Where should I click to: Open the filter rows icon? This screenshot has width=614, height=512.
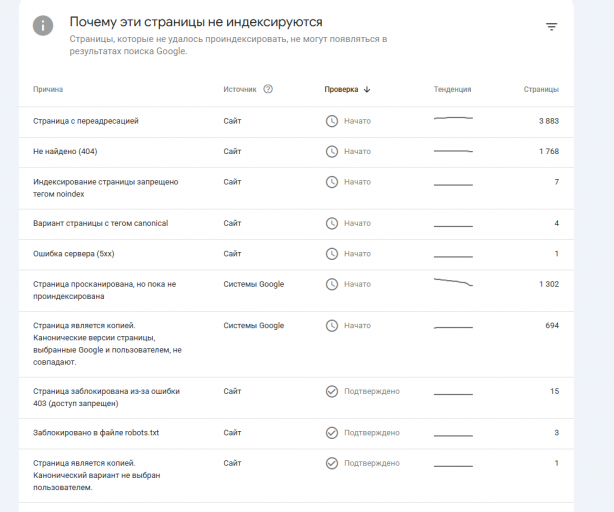551,27
